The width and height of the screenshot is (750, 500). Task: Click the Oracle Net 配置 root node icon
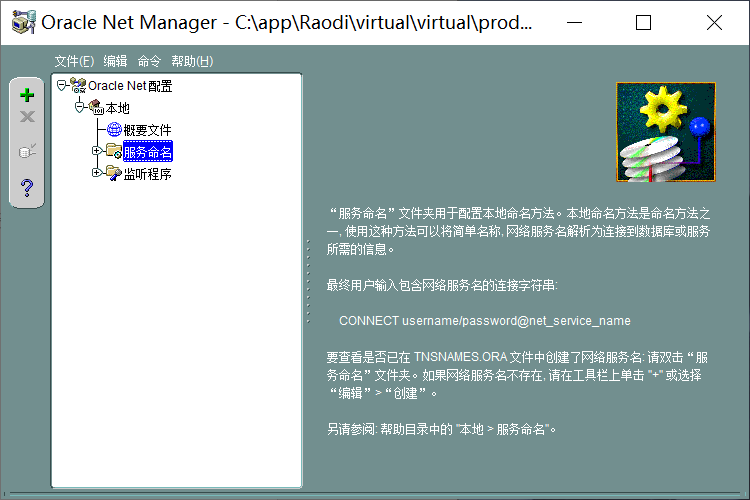coord(78,85)
